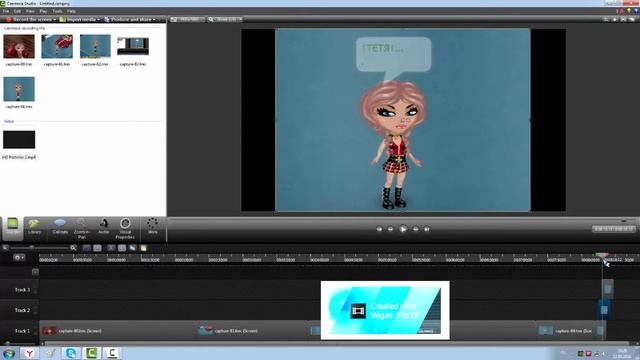Click the preview time code display
The image size is (640, 360).
[x=613, y=229]
